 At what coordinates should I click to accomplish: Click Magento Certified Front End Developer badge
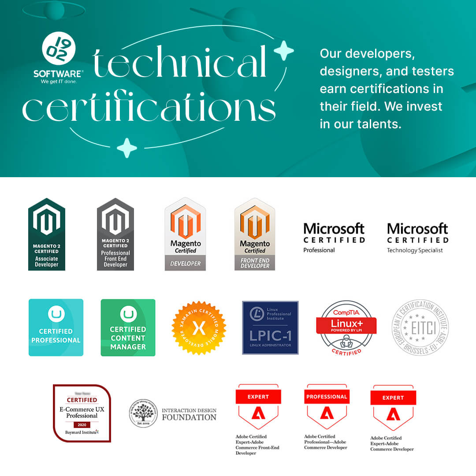click(255, 234)
